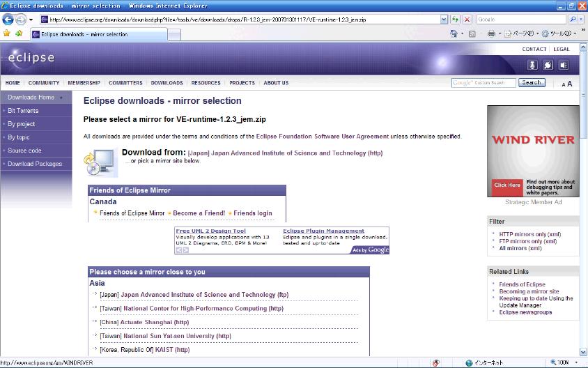This screenshot has height=368, width=588.
Task: Open the Tools (ツール) menu
Action: [558, 33]
